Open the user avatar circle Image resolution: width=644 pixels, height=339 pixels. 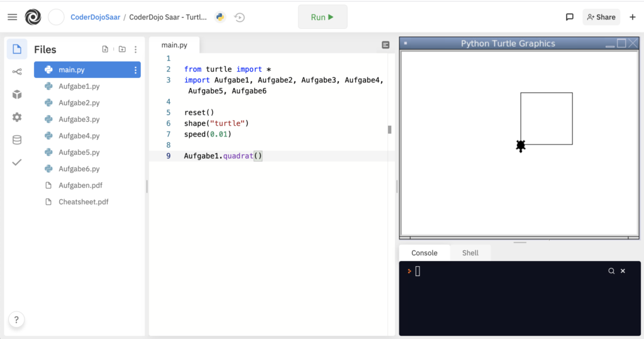click(56, 17)
